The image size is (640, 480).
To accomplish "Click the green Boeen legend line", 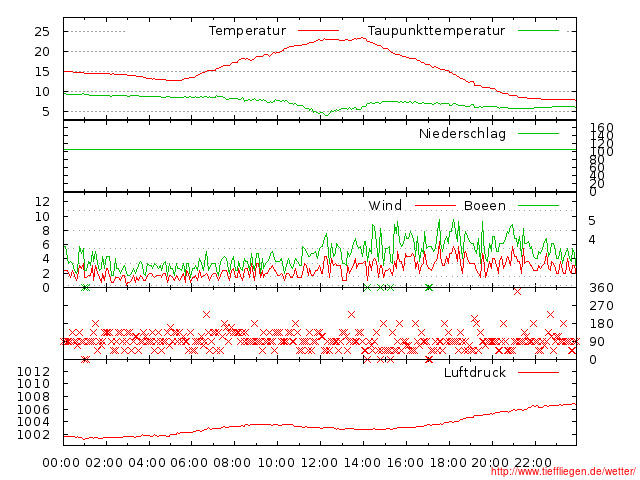I will 538,206.
